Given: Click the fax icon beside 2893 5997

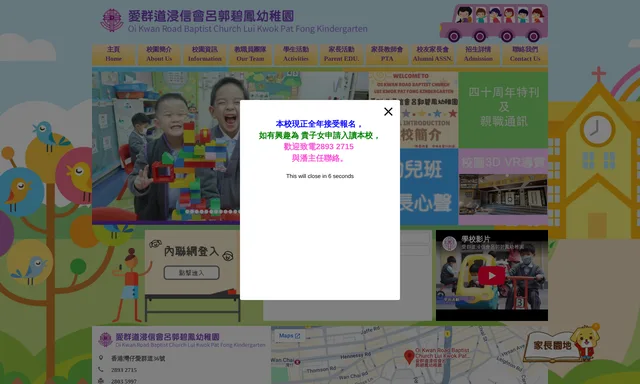Looking at the screenshot, I should click(101, 381).
